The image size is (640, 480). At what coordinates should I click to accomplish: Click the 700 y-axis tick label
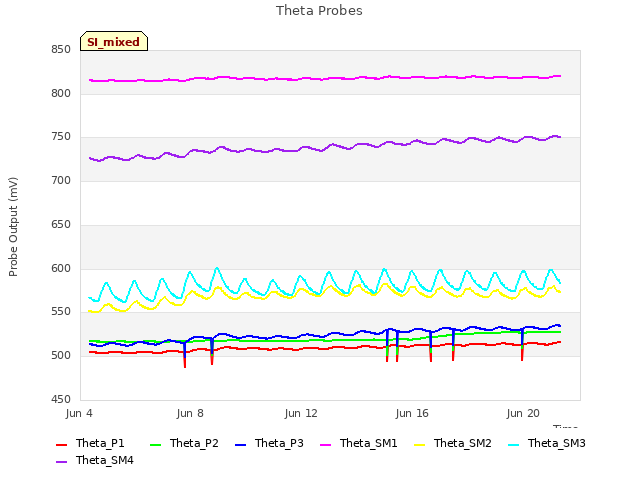[61, 180]
